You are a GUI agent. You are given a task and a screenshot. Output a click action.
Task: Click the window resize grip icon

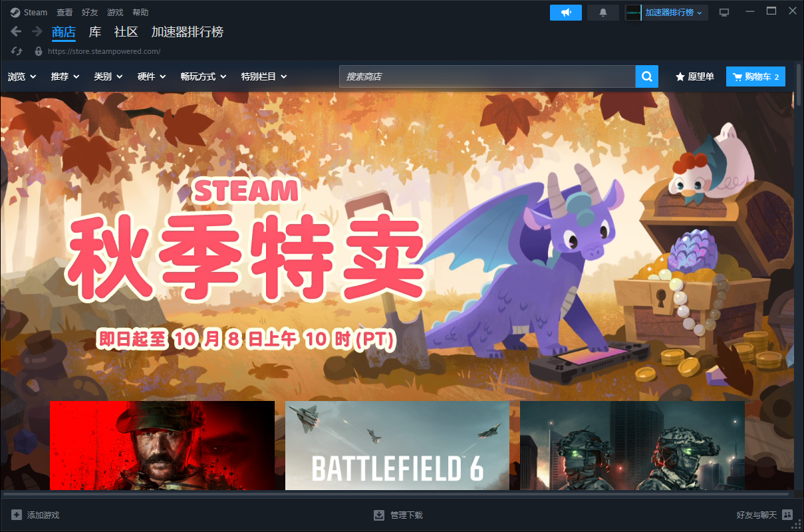click(x=797, y=525)
